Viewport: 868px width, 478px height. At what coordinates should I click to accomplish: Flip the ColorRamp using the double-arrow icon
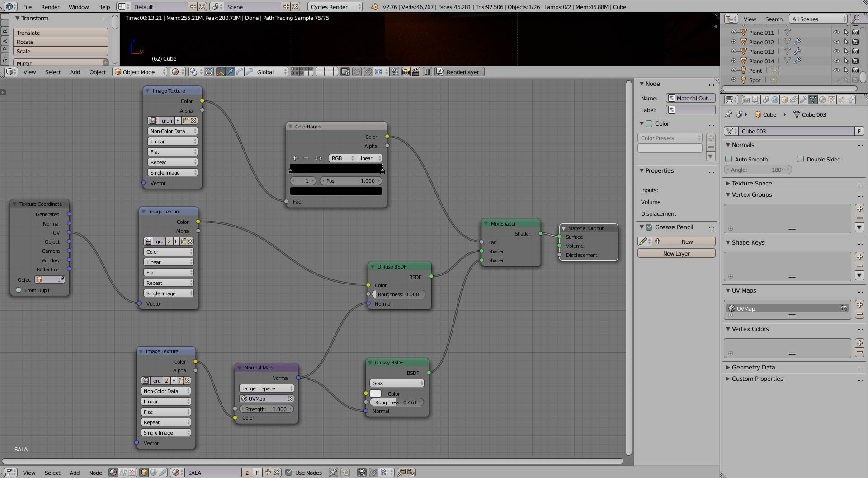click(x=318, y=158)
